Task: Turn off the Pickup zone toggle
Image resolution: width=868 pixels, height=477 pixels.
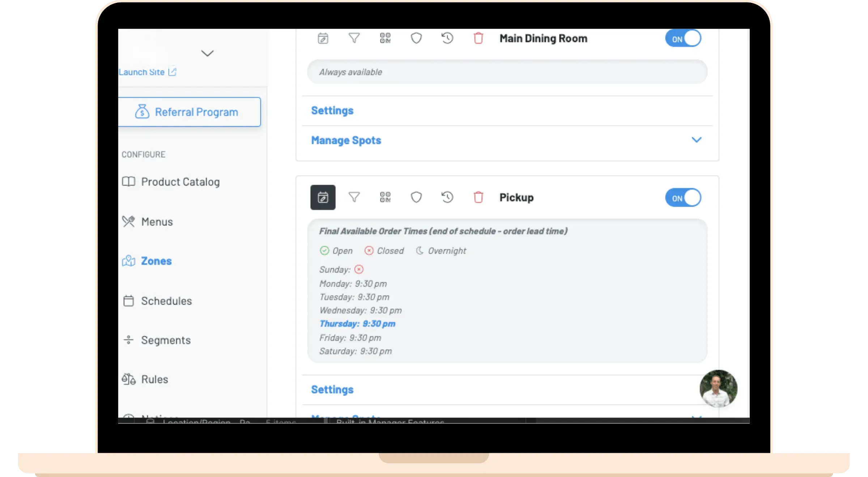Action: 683,198
